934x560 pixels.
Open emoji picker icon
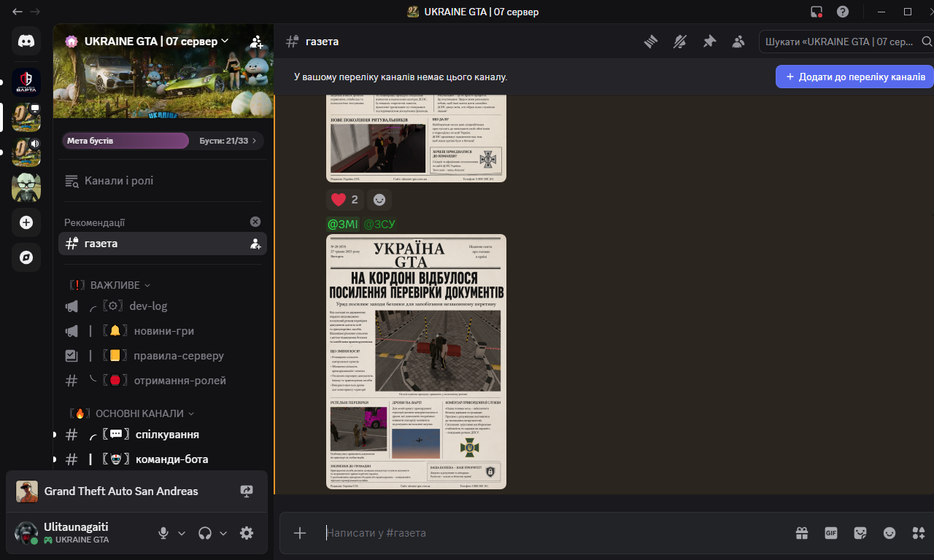[x=889, y=533]
